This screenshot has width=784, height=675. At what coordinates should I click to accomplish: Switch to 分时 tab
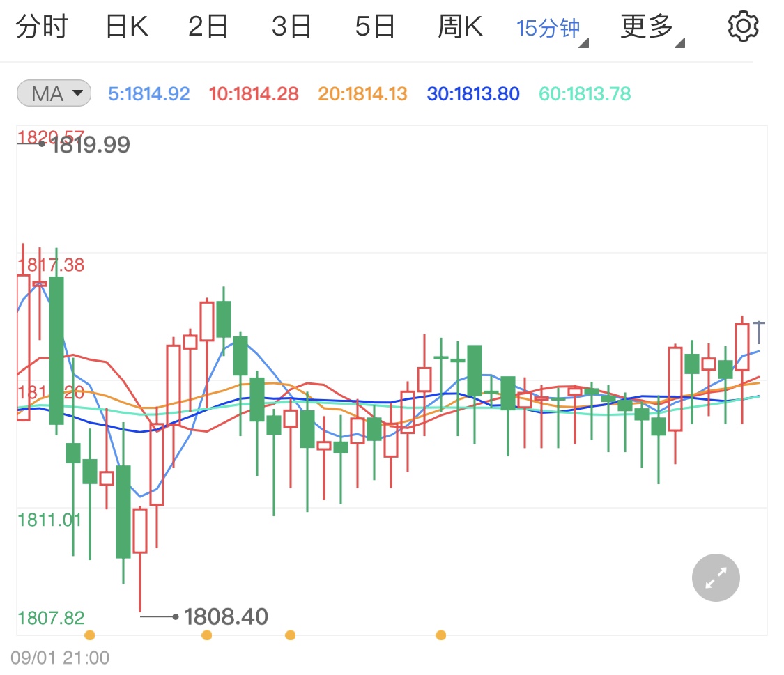42,26
